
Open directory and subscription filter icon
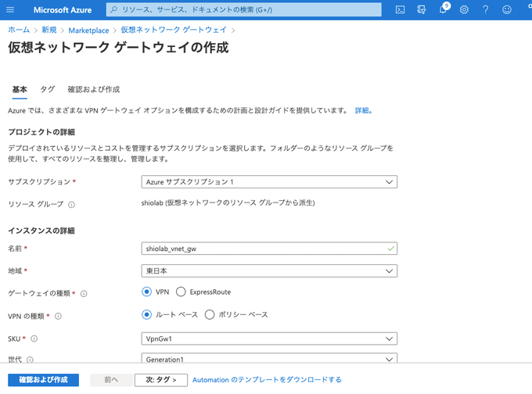pyautogui.click(x=422, y=10)
